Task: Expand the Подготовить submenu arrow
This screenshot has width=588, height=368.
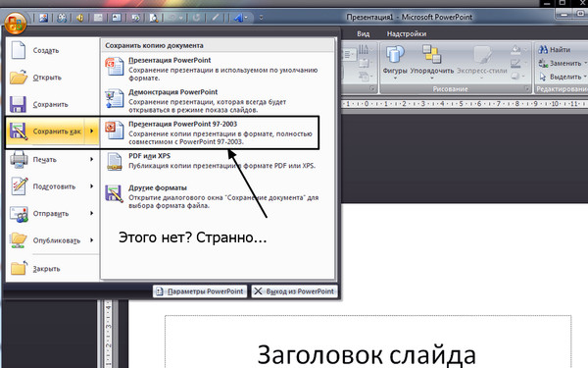Action: pyautogui.click(x=91, y=186)
